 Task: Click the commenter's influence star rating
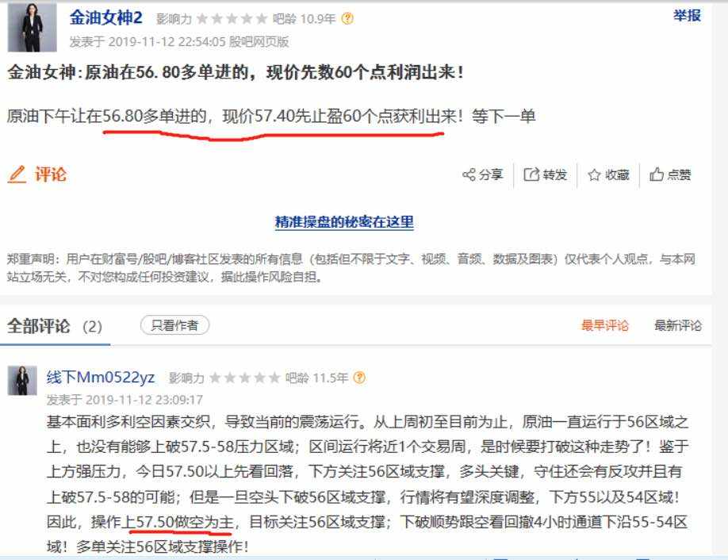pyautogui.click(x=245, y=378)
